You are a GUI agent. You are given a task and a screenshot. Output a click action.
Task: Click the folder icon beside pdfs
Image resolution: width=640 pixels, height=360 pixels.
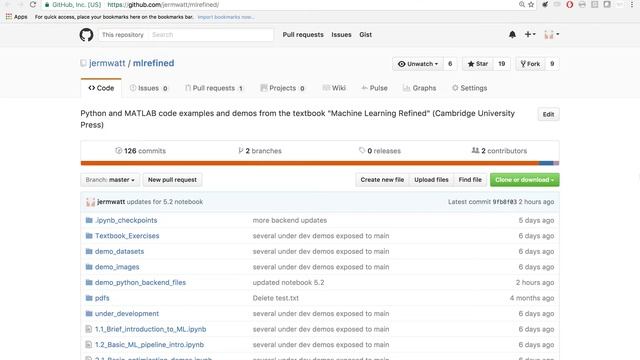click(89, 298)
